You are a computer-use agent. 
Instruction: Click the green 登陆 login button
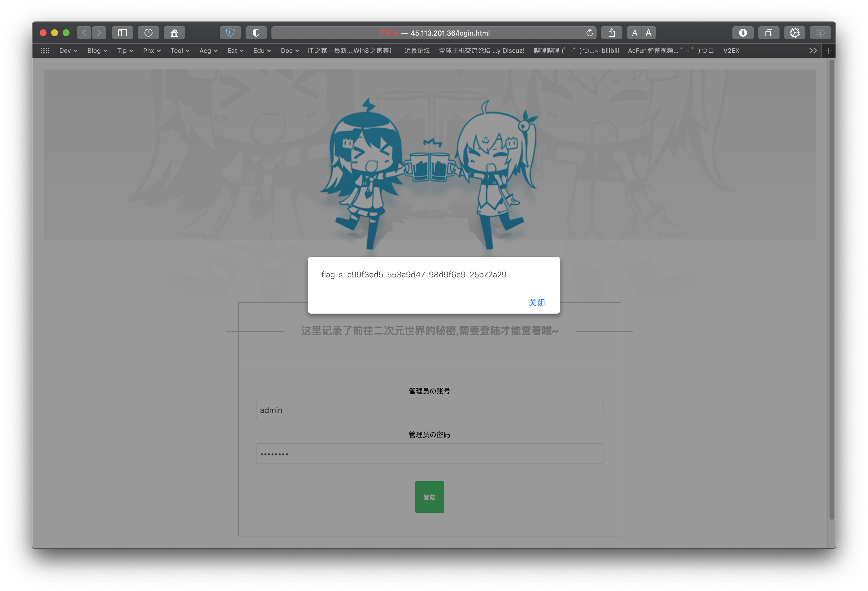(429, 497)
